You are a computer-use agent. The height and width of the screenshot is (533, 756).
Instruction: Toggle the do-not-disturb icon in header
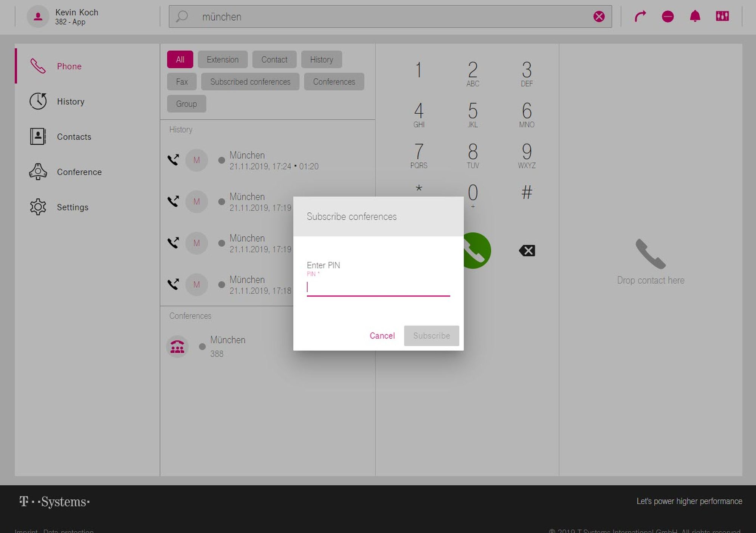tap(668, 17)
